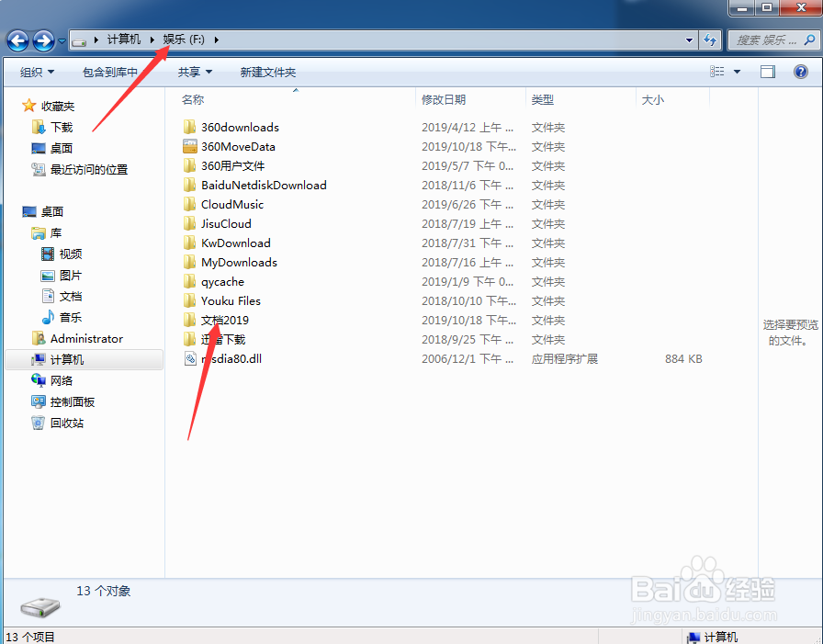
Task: Open the view options dropdown arrow
Action: pos(737,72)
